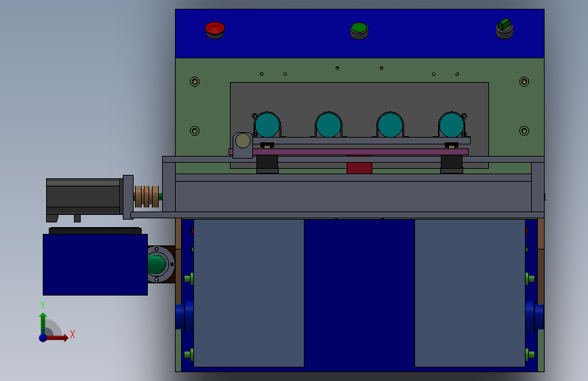
Task: Select the rightmost teal cylinder
Action: [452, 125]
